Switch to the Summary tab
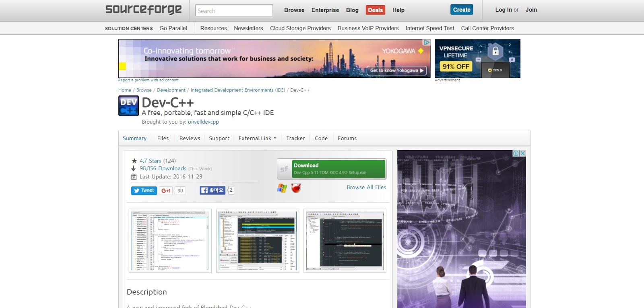644x308 pixels. coord(134,138)
